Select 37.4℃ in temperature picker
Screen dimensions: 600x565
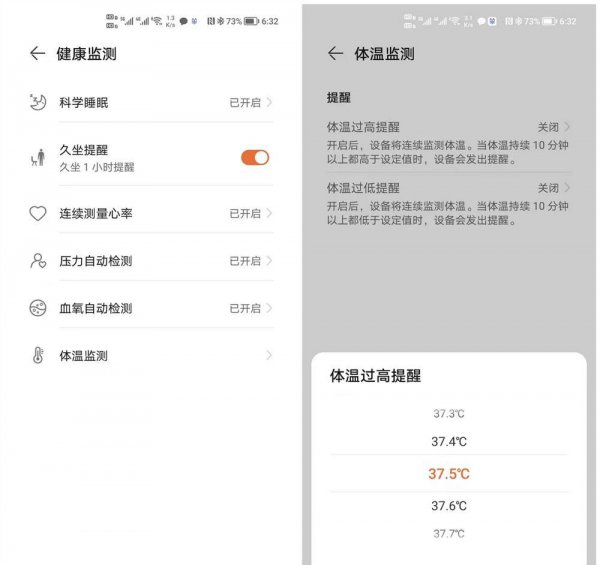pyautogui.click(x=449, y=442)
